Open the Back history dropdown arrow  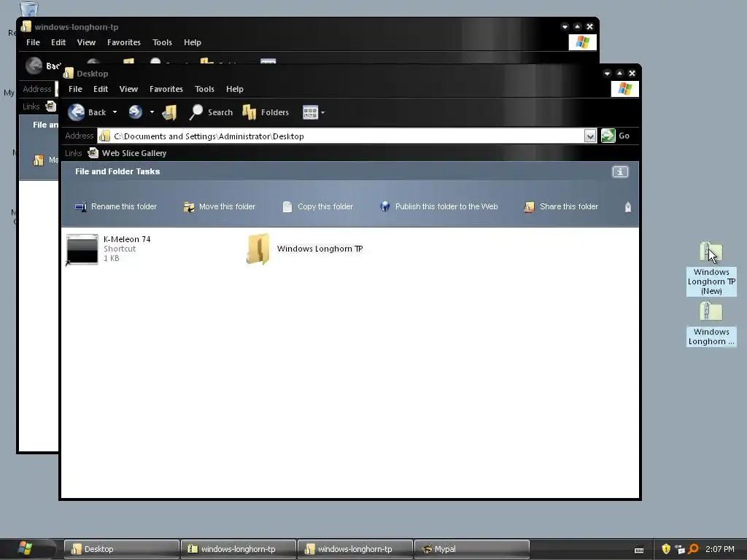coord(115,112)
